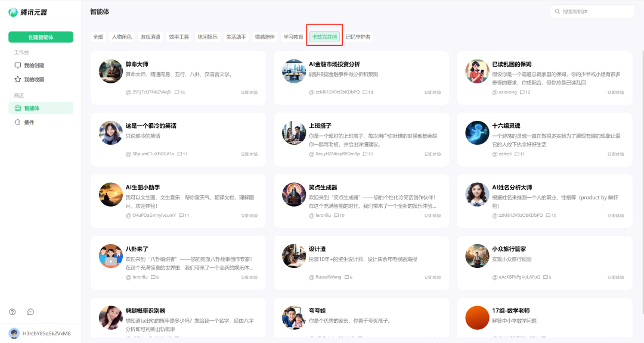The width and height of the screenshot is (644, 343).
Task: Click 立即体验 on the 已读乱回的保姆 card
Action: (615, 92)
